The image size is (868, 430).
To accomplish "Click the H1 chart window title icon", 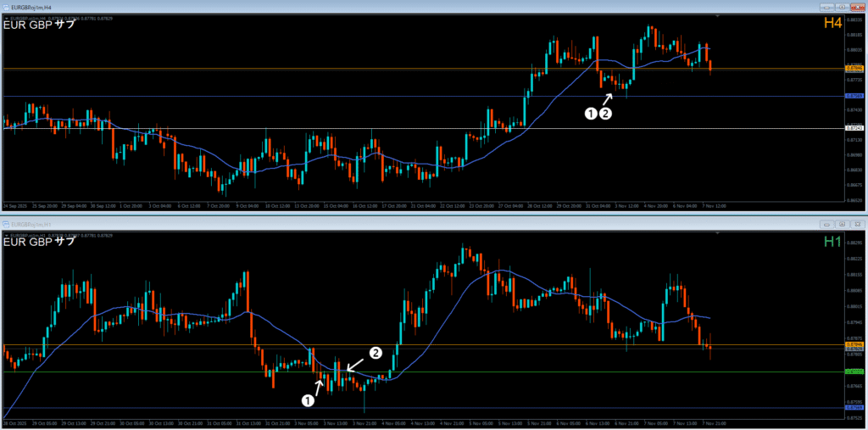I will (7, 225).
